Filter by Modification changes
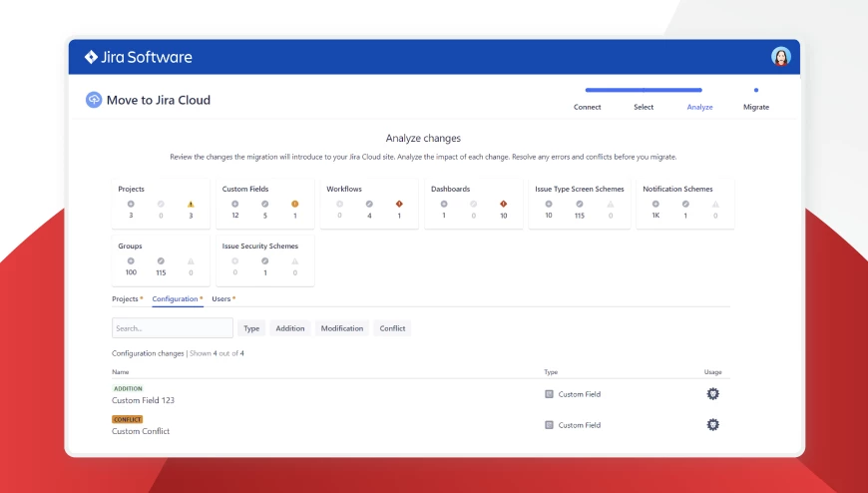The image size is (868, 493). pyautogui.click(x=342, y=328)
